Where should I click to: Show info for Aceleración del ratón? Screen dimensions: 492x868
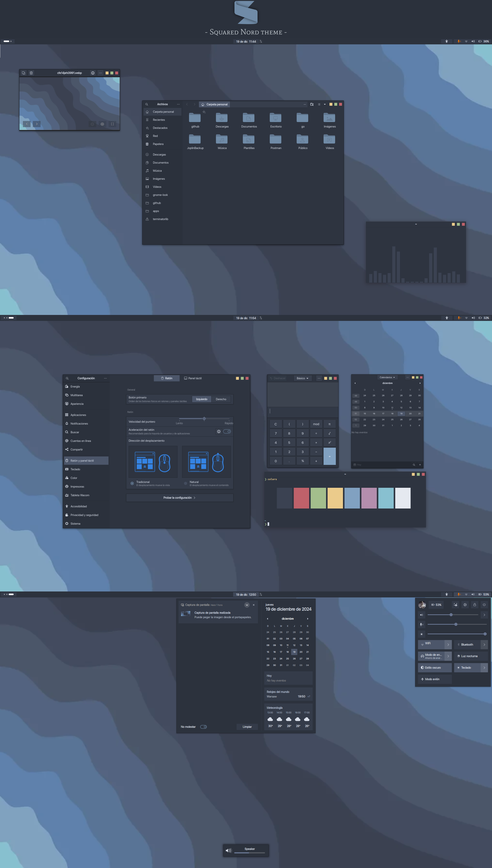[x=219, y=432]
